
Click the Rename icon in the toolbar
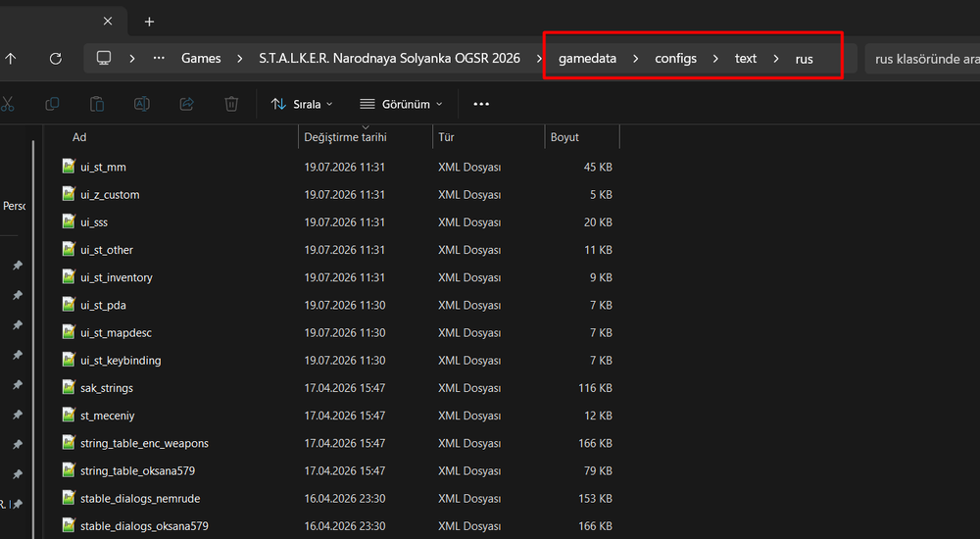pyautogui.click(x=142, y=104)
